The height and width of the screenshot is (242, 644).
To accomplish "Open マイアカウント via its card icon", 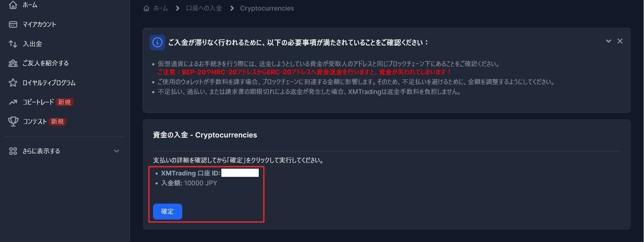I will 13,24.
